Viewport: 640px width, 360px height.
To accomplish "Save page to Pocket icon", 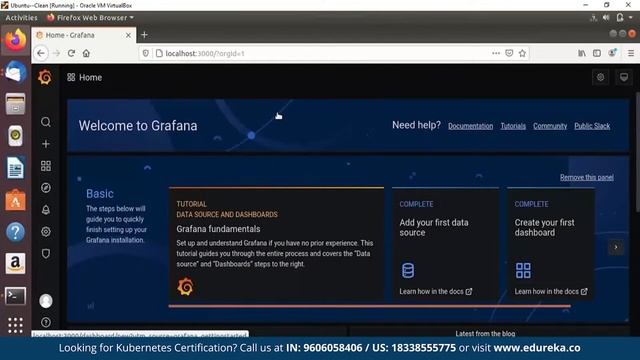I will click(509, 53).
